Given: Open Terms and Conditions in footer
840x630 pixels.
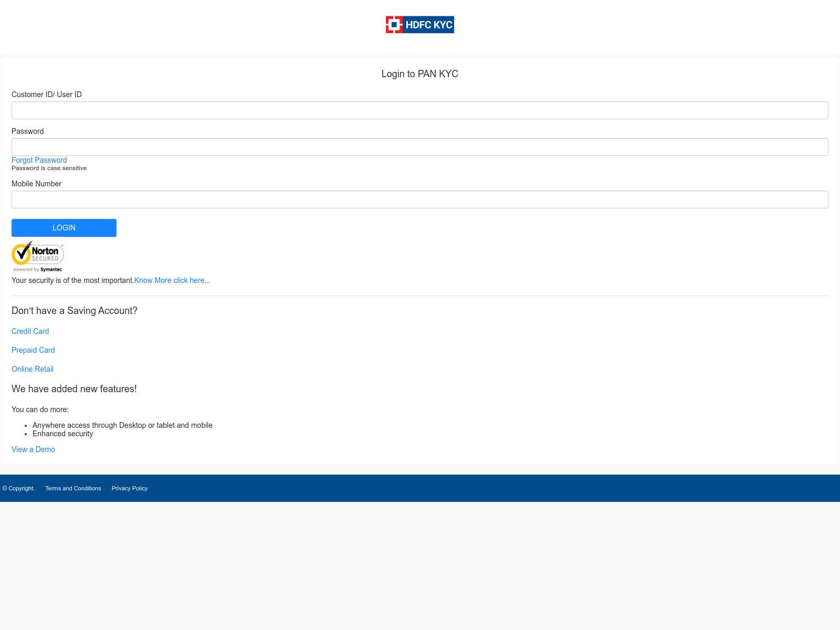Looking at the screenshot, I should (x=73, y=488).
